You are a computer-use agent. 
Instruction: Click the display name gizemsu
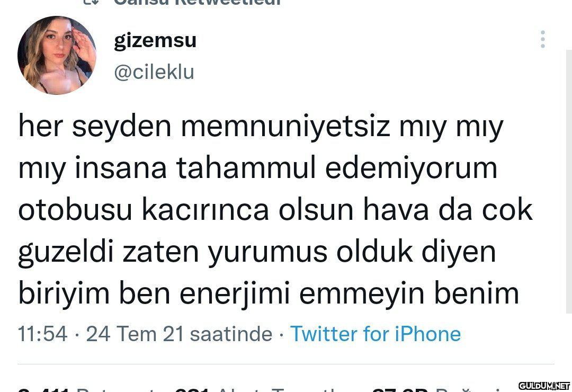155,40
